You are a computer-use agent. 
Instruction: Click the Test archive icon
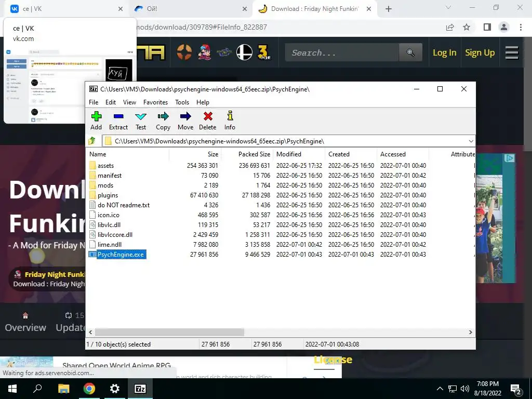point(141,121)
